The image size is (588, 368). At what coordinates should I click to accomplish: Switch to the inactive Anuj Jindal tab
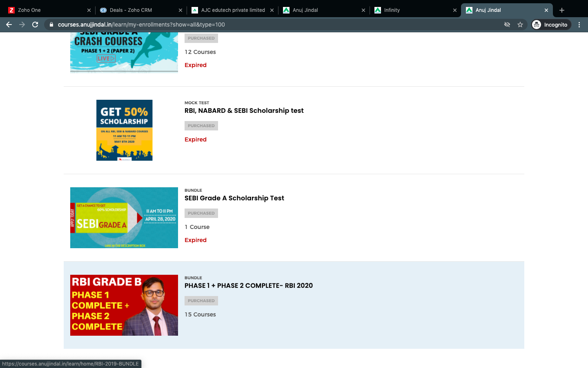[x=324, y=10]
